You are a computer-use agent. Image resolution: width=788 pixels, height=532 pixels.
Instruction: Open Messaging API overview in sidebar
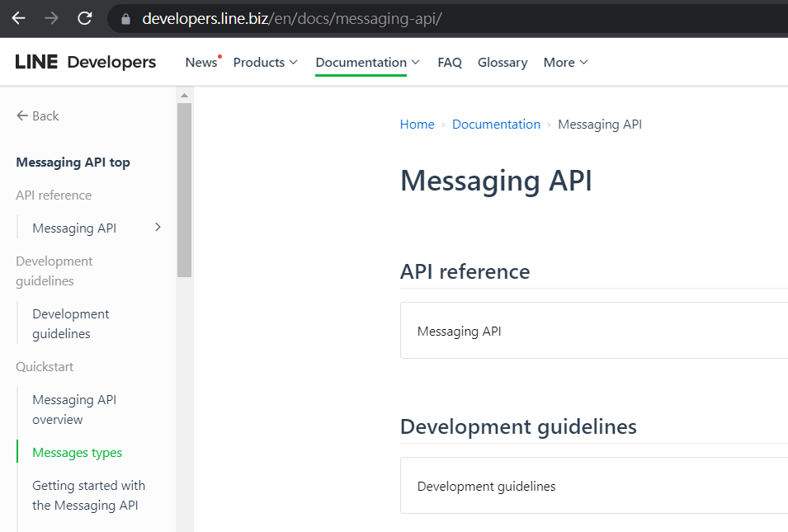pos(74,410)
